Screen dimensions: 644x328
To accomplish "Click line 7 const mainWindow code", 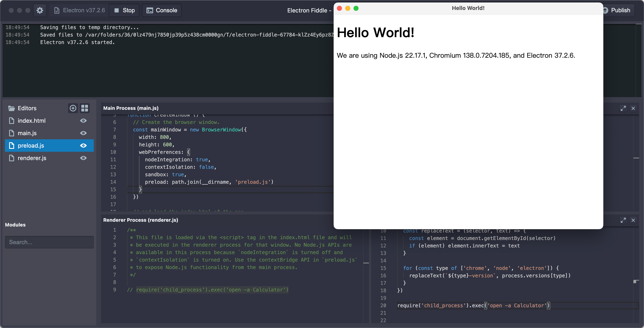I will [190, 130].
